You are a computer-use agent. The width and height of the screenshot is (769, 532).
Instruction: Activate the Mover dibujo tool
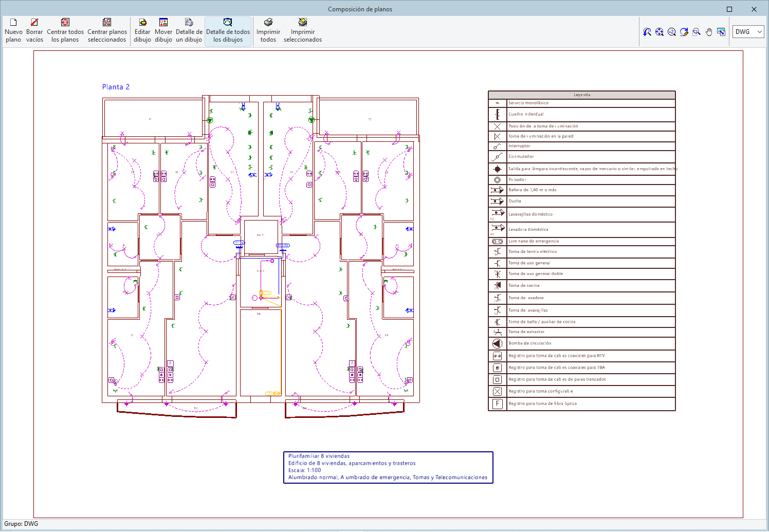pos(163,31)
